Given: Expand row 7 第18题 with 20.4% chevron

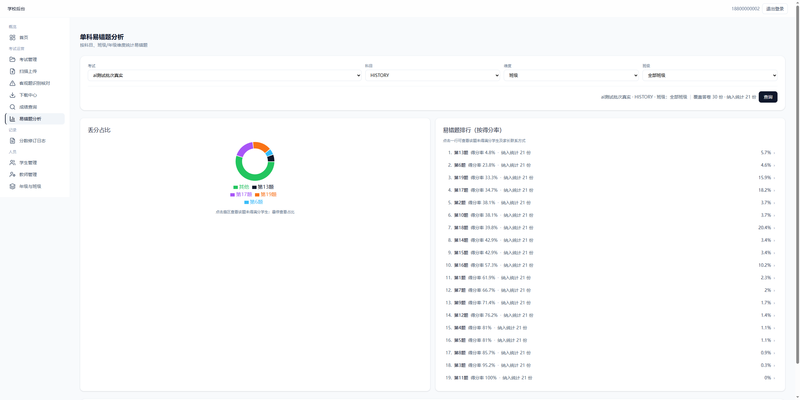Looking at the screenshot, I should 774,228.
